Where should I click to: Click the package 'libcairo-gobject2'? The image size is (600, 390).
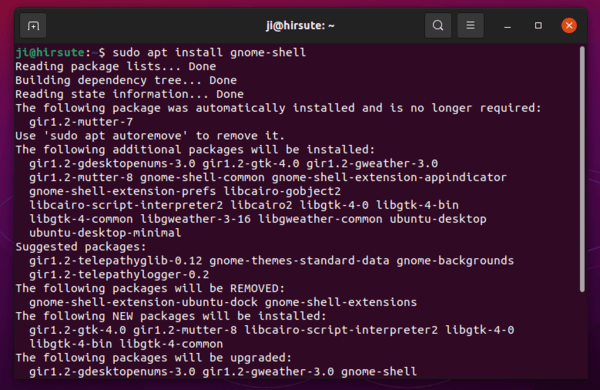282,191
